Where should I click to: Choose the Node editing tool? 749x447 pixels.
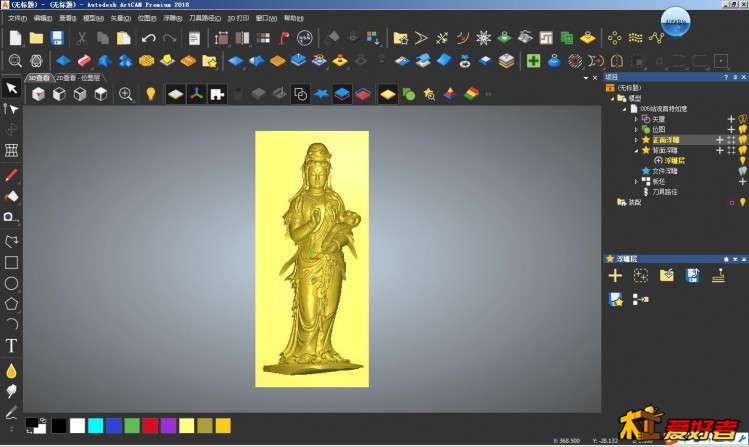(x=11, y=109)
